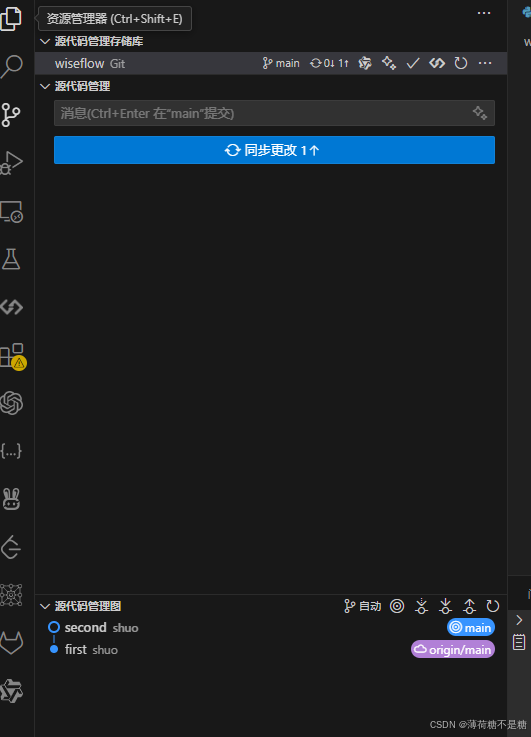
Task: Collapse the 源代码管理存储库 section
Action: point(45,41)
